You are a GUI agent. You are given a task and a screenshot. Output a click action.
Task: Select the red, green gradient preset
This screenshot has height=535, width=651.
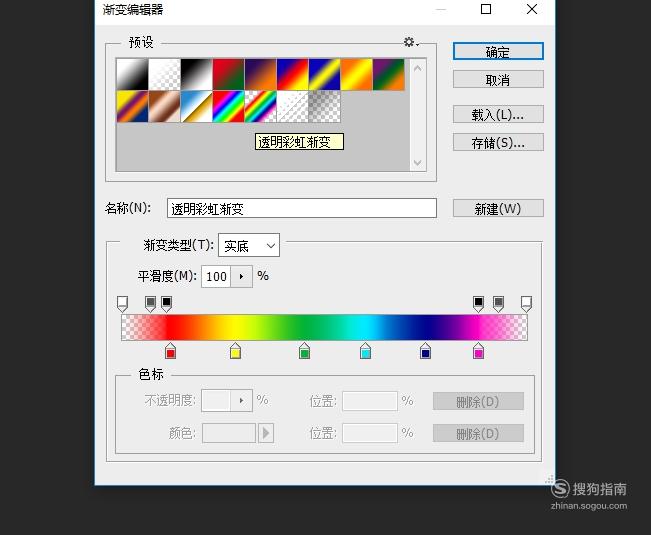pyautogui.click(x=228, y=74)
